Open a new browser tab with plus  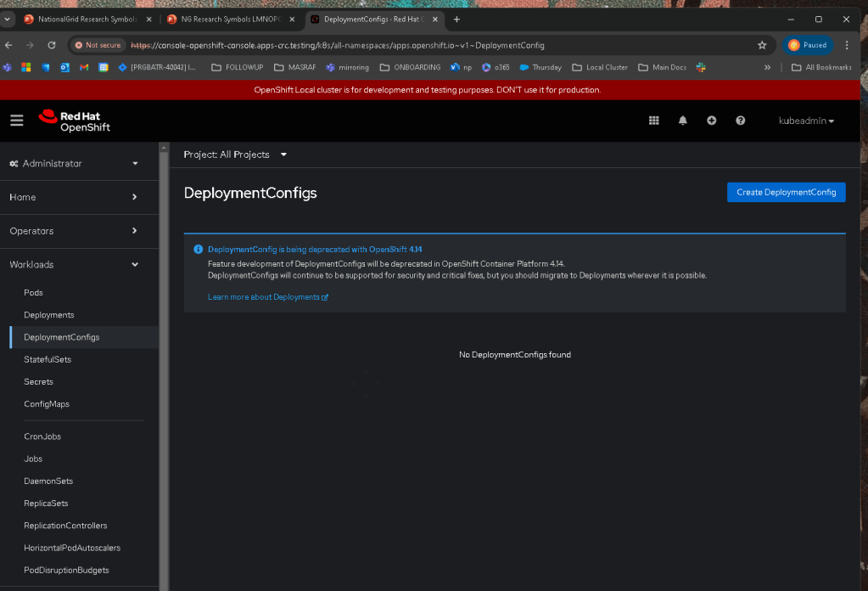[x=456, y=20]
